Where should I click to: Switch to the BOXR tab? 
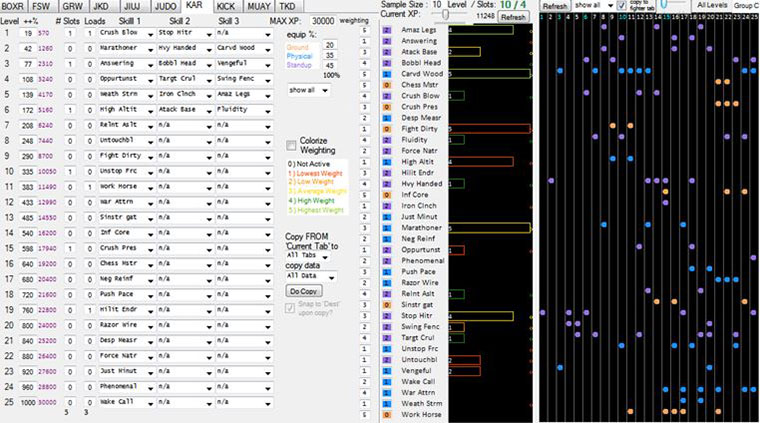pos(13,6)
